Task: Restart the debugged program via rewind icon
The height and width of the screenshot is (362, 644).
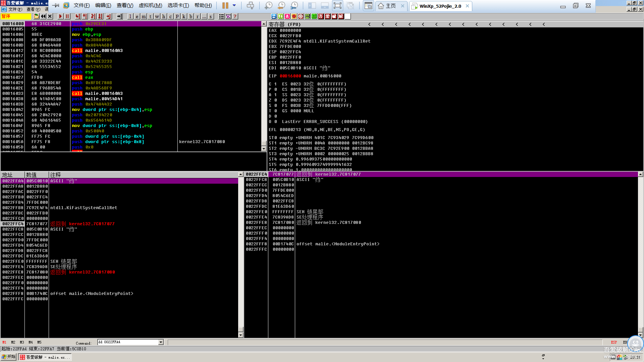Action: click(43, 16)
